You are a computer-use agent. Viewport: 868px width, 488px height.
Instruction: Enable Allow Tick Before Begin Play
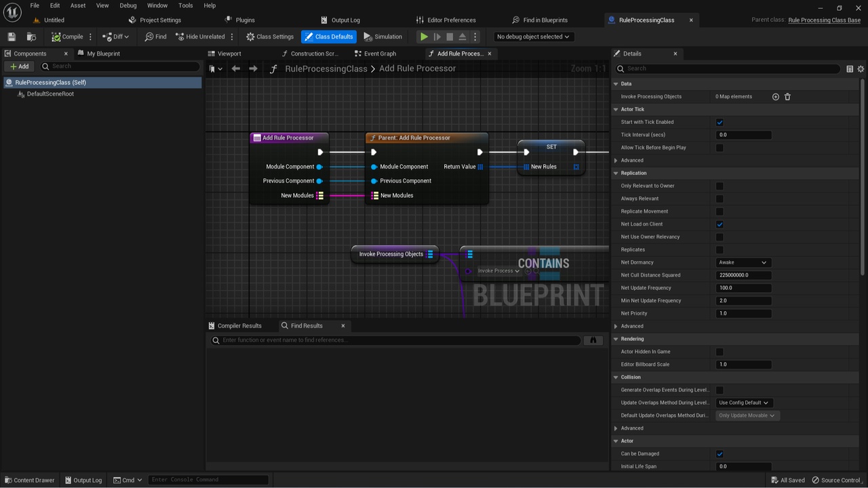(719, 148)
